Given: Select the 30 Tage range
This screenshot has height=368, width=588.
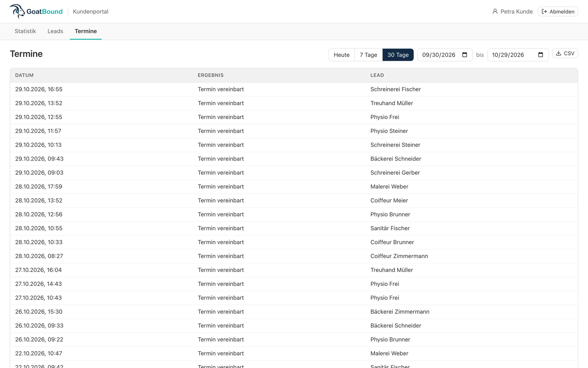Looking at the screenshot, I should 398,55.
